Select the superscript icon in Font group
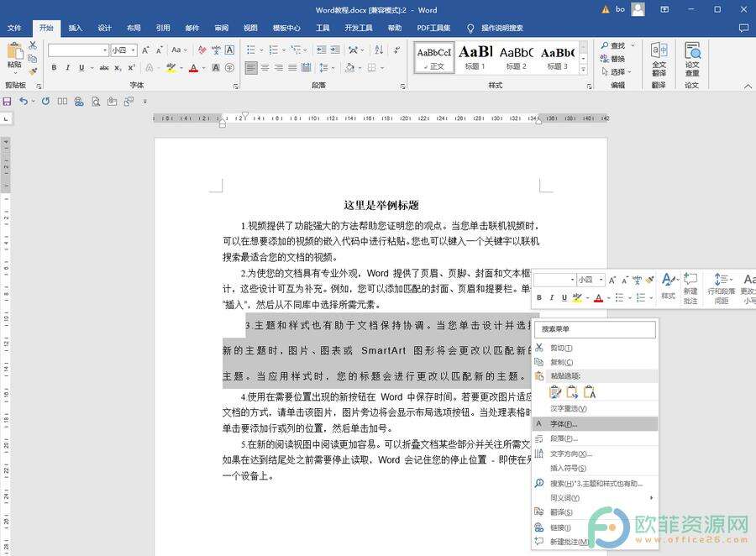 click(x=131, y=66)
